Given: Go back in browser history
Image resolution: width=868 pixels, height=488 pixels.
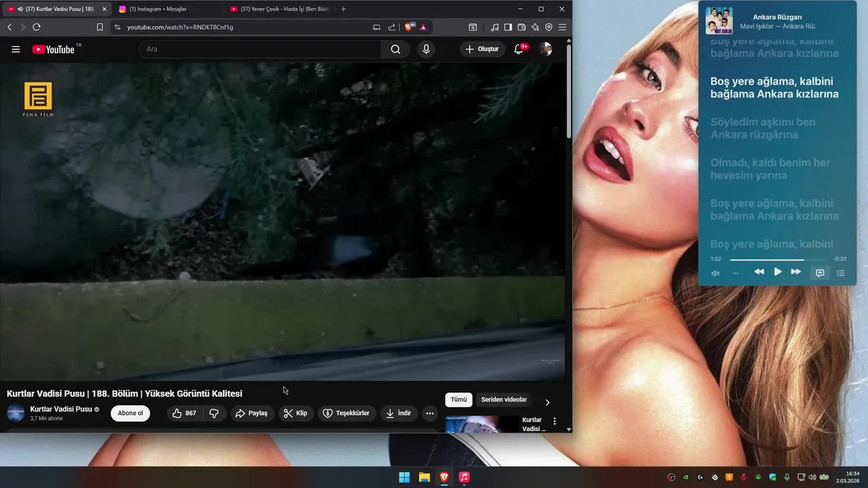Looking at the screenshot, I should (9, 27).
